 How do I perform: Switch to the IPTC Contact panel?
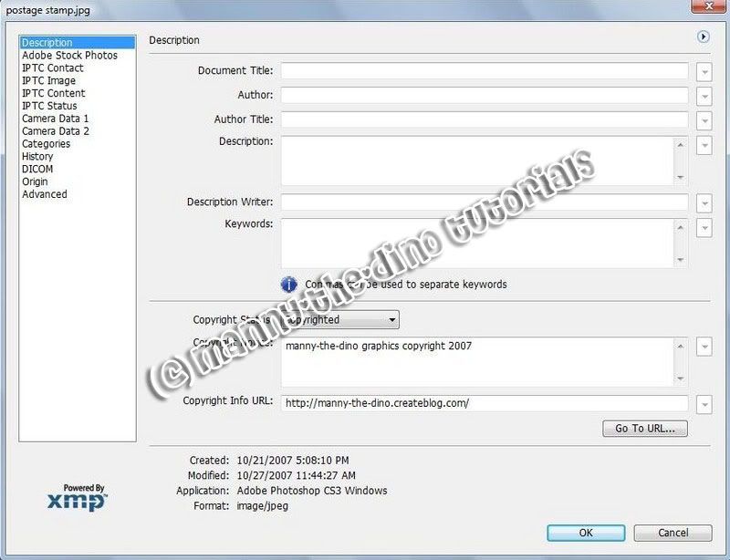(x=53, y=68)
